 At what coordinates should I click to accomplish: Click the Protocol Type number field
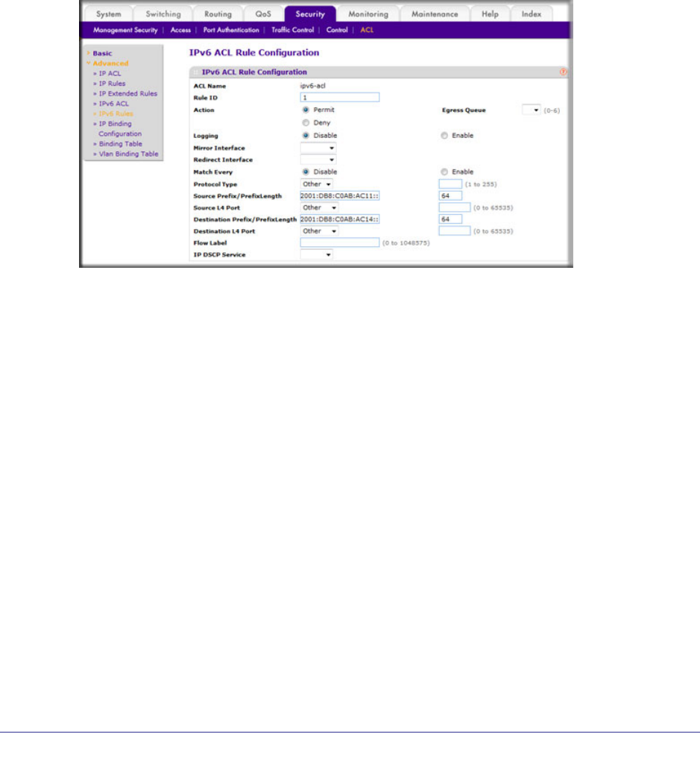450,184
